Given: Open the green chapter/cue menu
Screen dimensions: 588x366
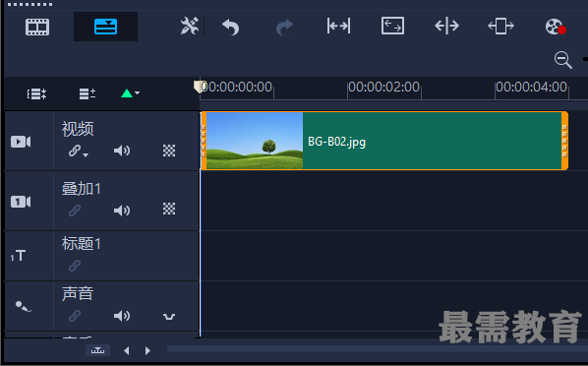Looking at the screenshot, I should click(130, 93).
